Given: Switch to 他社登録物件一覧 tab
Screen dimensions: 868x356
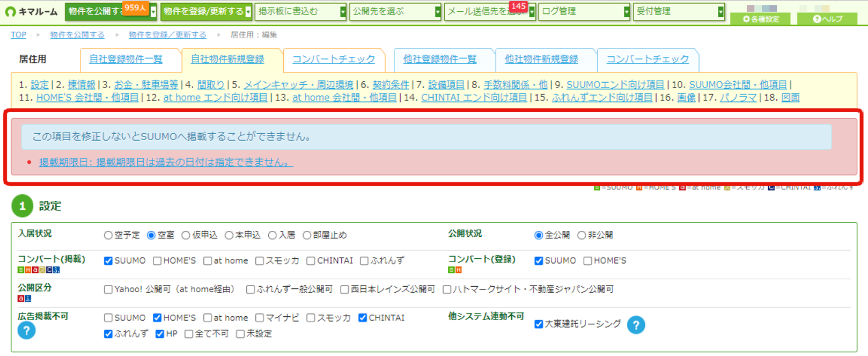Looking at the screenshot, I should pyautogui.click(x=440, y=60).
